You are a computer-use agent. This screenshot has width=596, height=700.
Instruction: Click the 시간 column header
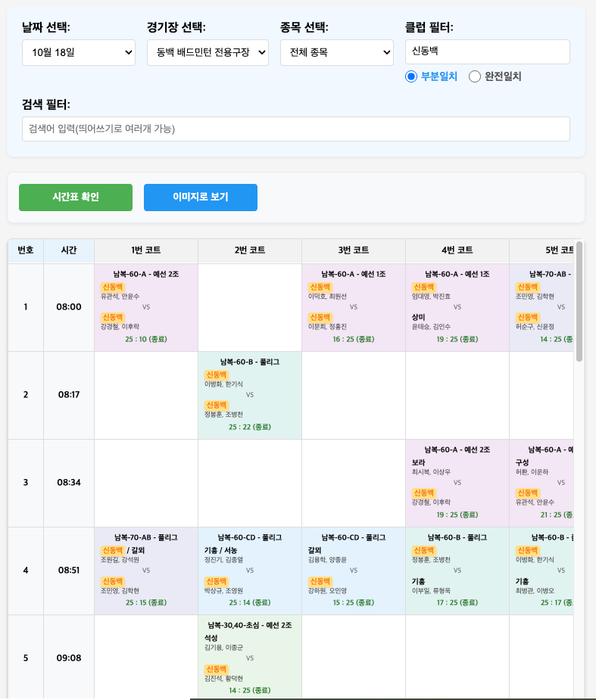(68, 250)
